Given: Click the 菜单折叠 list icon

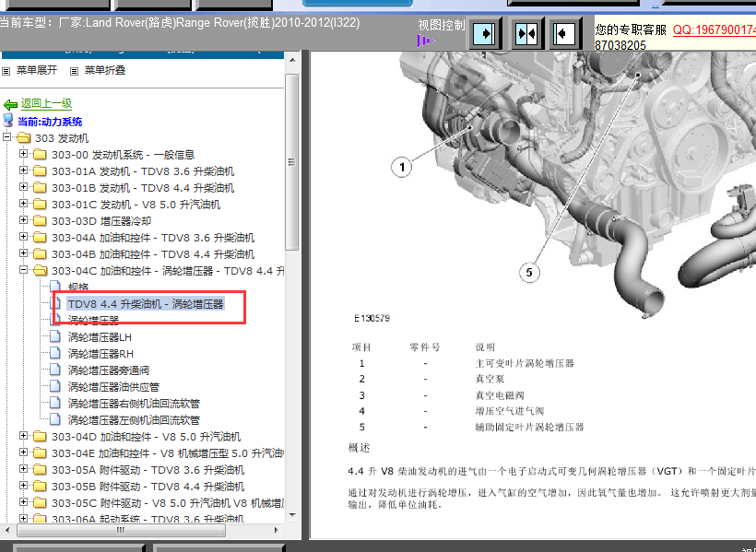Looking at the screenshot, I should click(75, 71).
